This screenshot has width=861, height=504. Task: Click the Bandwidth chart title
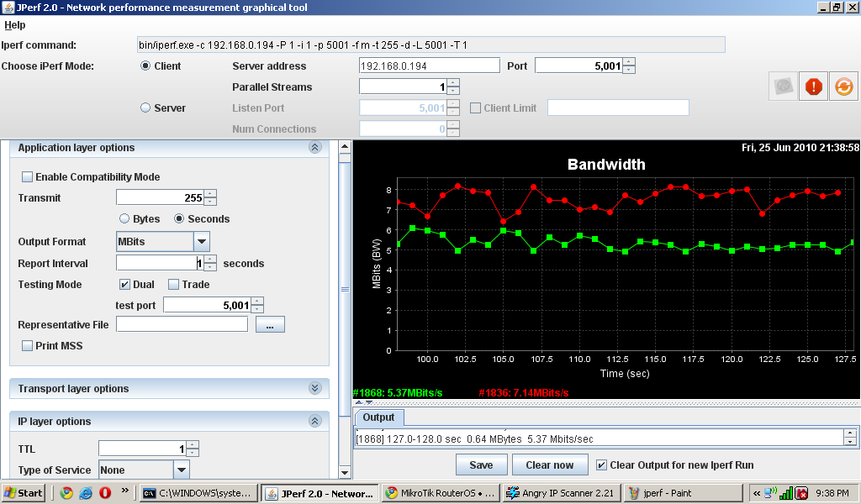coord(606,165)
